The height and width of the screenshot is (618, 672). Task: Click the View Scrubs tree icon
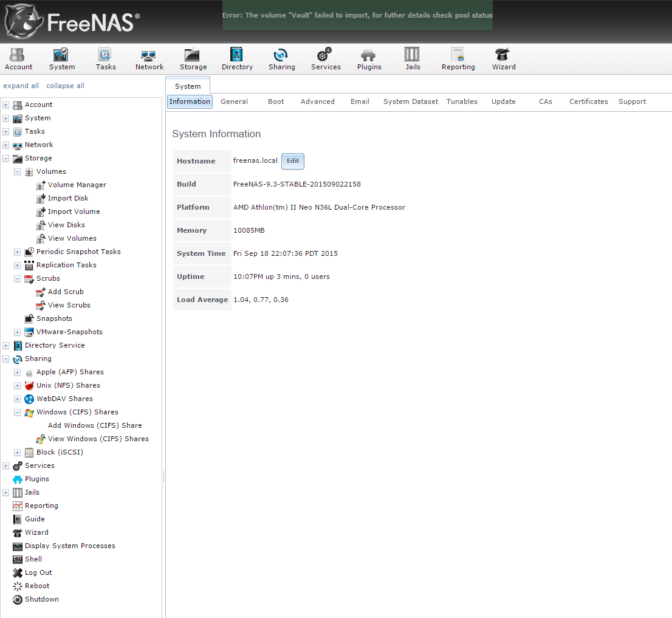point(41,305)
